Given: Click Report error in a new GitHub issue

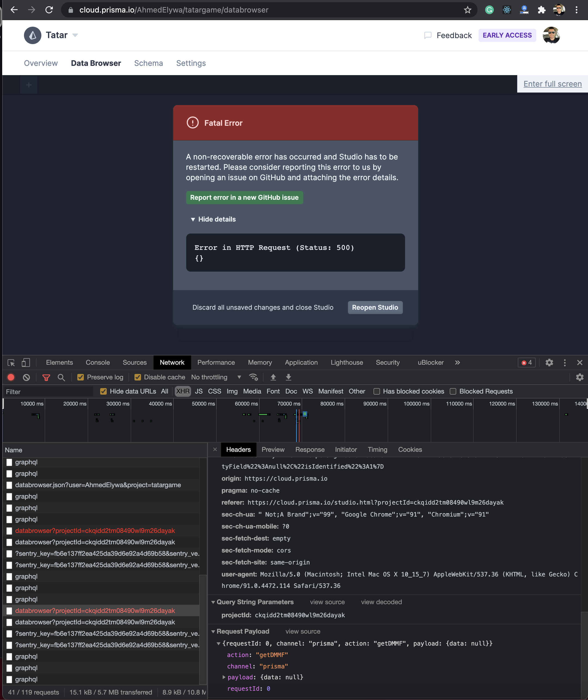Looking at the screenshot, I should [x=244, y=197].
